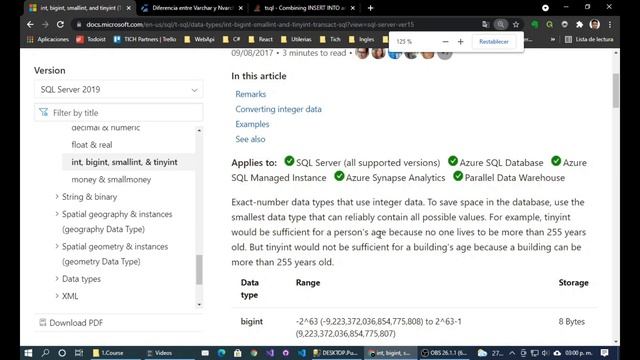The image size is (640, 360).
Task: Open the Videos taskbar window
Action: tap(167, 353)
